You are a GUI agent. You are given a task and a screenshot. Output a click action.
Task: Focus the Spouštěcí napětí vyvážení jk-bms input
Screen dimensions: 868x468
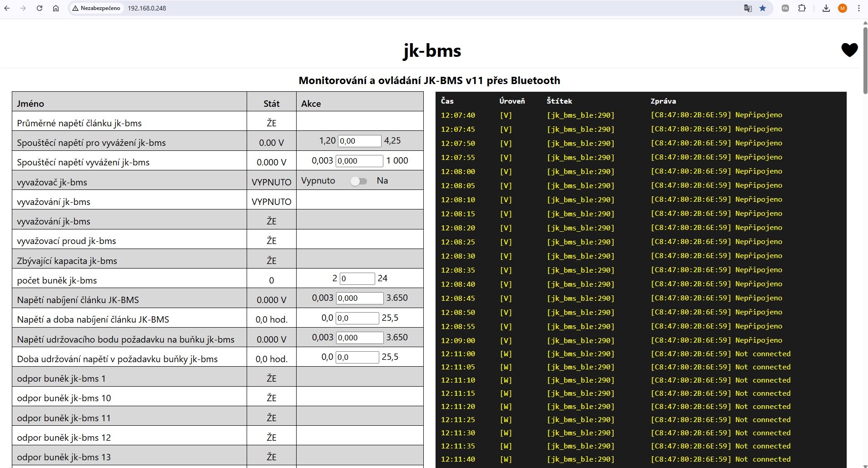tap(360, 161)
